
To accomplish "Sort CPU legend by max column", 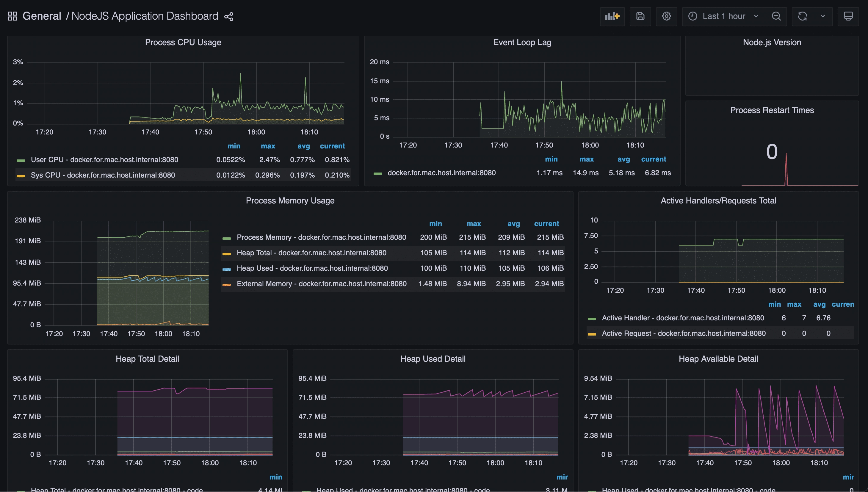I will coord(268,146).
